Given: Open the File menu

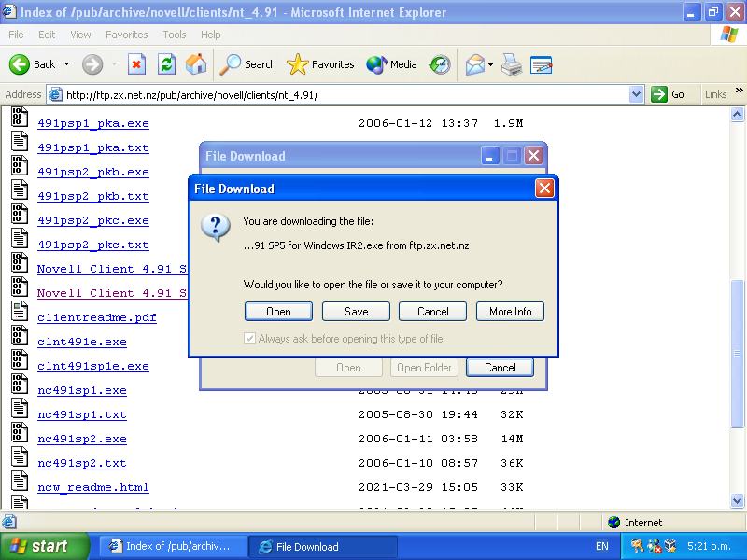Looking at the screenshot, I should click(16, 35).
